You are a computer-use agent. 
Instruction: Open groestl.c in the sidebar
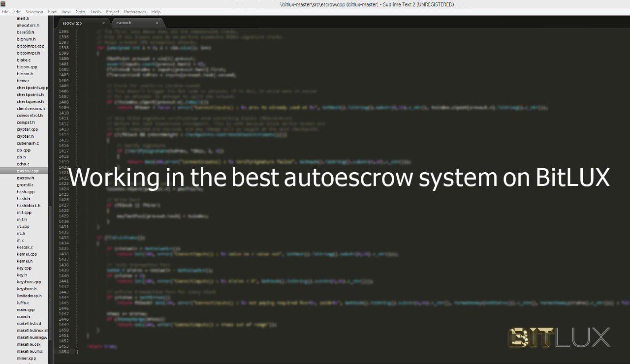25,184
